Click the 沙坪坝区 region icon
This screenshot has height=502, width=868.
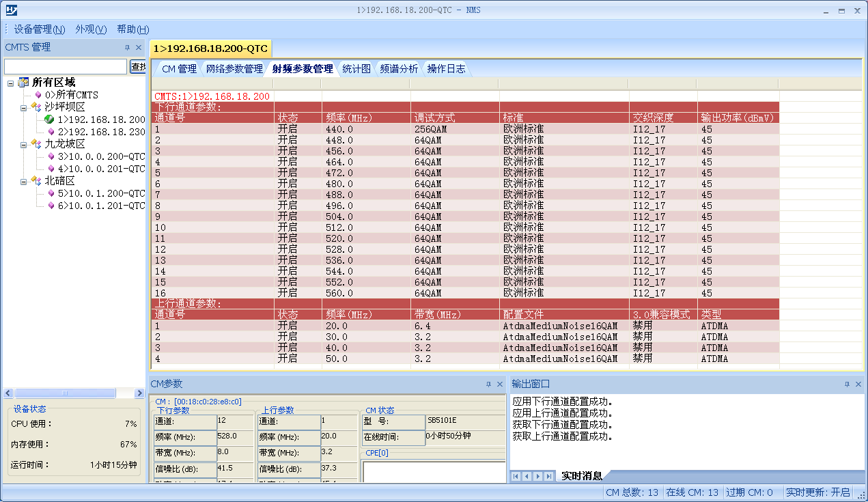pos(37,107)
